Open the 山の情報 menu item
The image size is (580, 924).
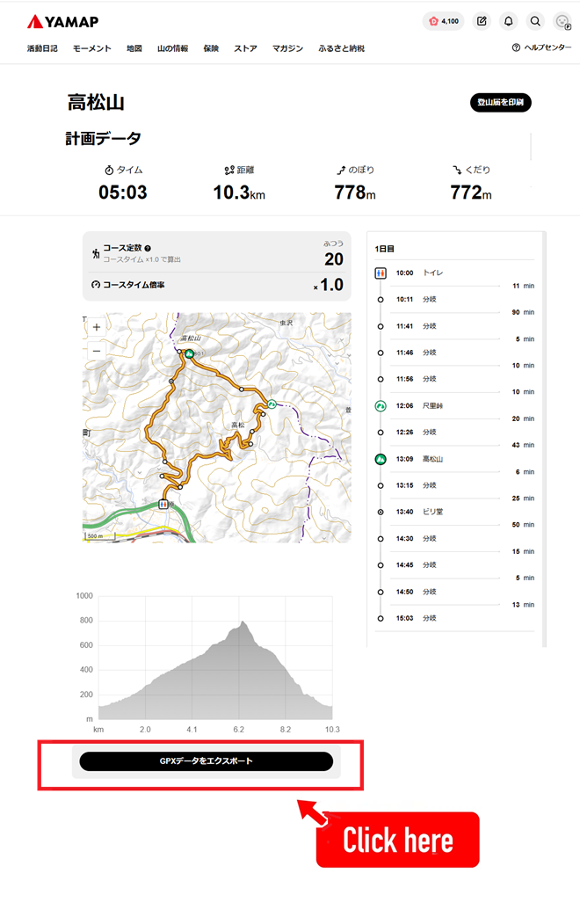tap(172, 48)
